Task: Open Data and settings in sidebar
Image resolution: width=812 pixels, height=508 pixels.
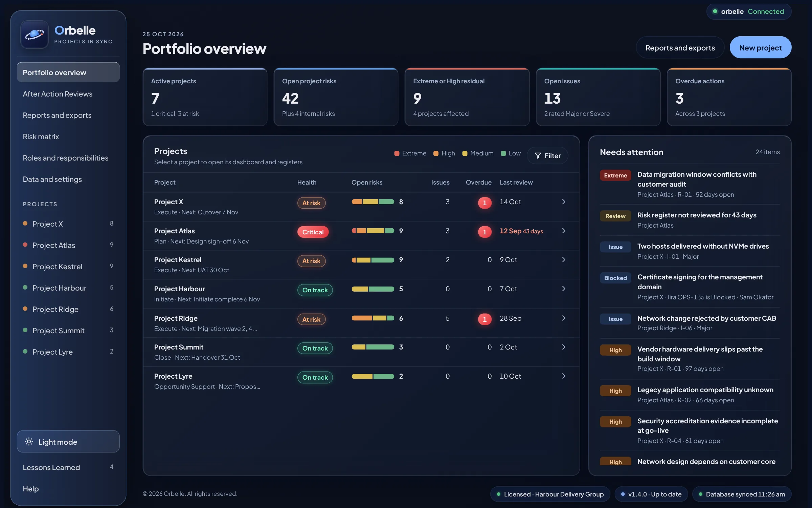Action: tap(68, 179)
